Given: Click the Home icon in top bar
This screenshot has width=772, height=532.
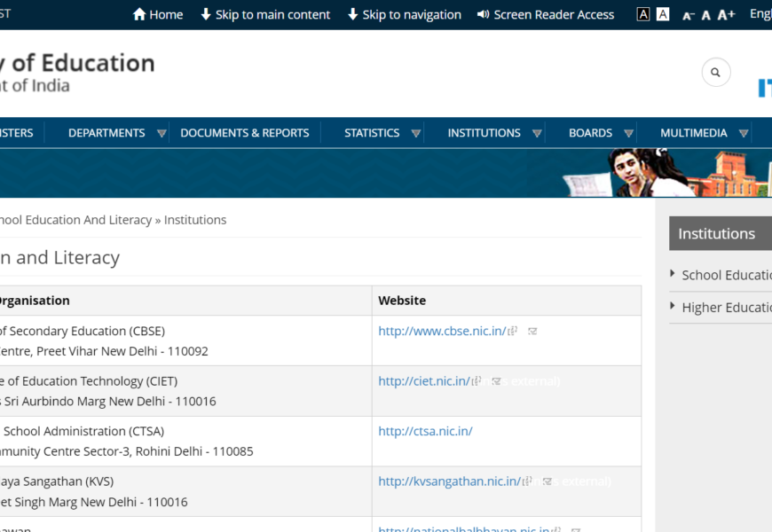Looking at the screenshot, I should coord(138,14).
